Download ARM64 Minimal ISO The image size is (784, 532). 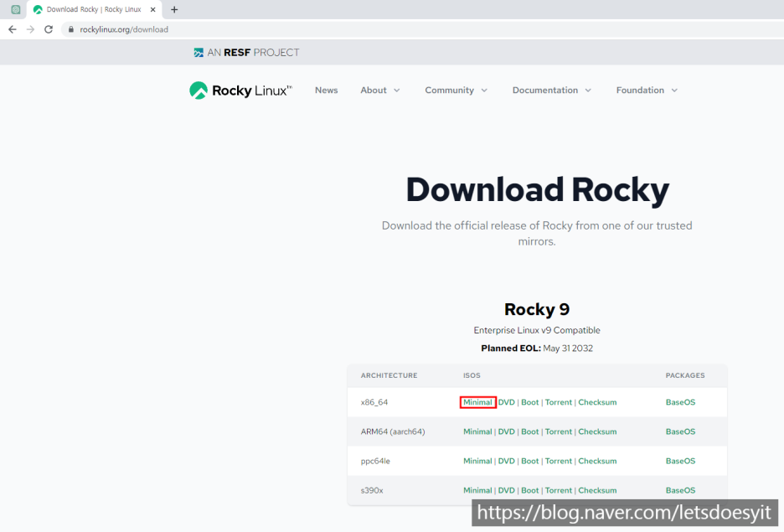tap(477, 432)
